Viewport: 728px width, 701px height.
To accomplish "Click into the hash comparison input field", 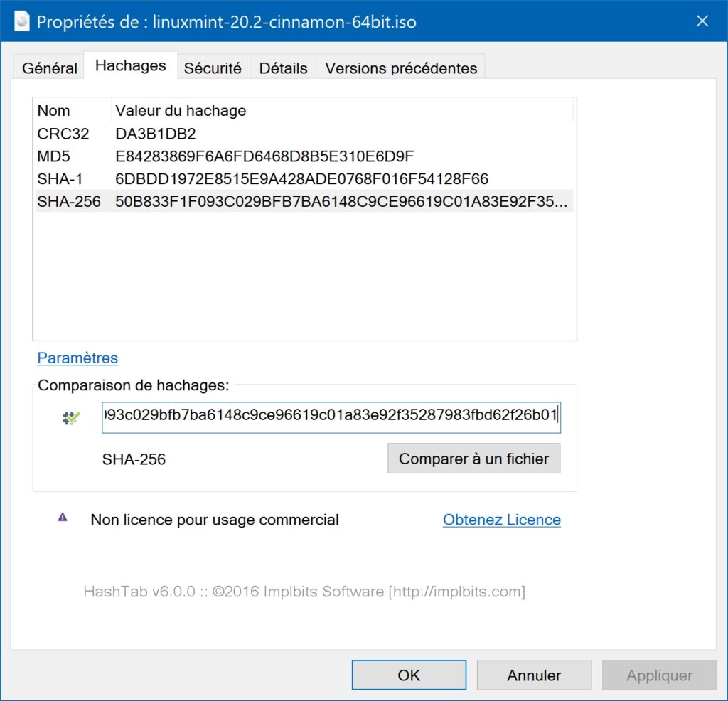I will pos(331,418).
